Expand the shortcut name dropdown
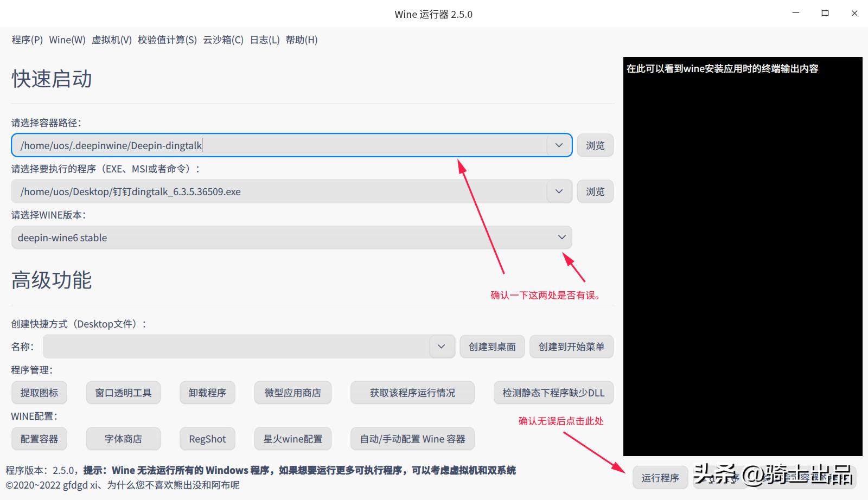The width and height of the screenshot is (868, 500). 441,346
